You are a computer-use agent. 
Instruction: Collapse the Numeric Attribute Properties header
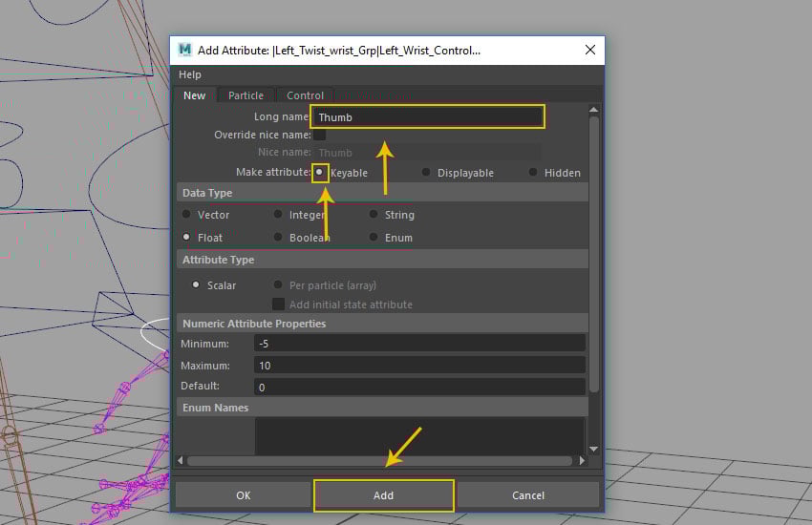pos(383,324)
